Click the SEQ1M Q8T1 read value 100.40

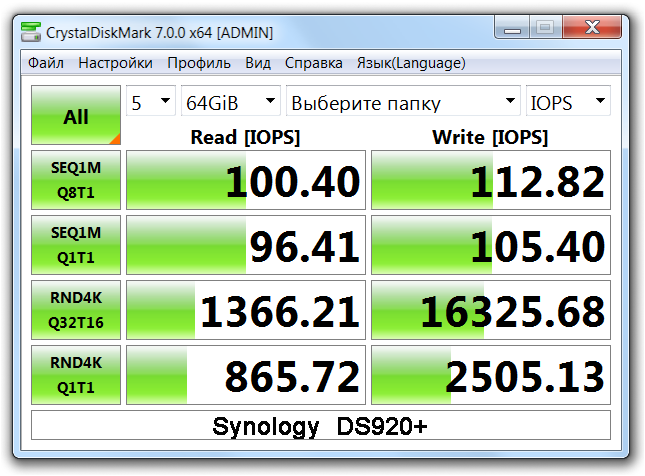[x=246, y=180]
